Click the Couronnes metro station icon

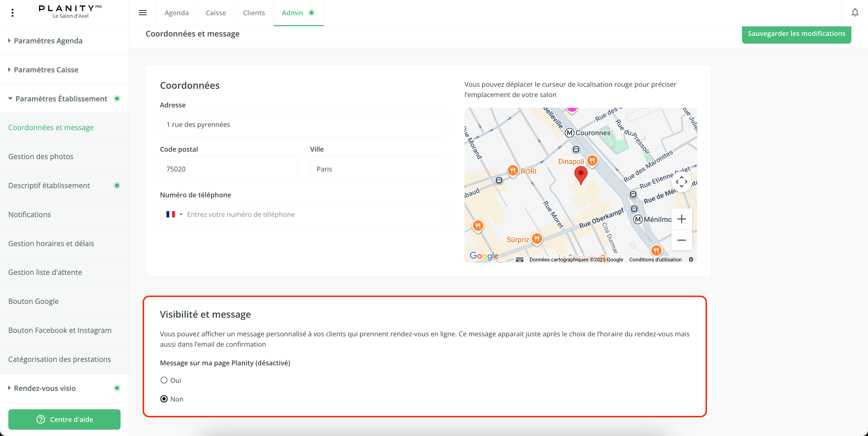[x=569, y=133]
